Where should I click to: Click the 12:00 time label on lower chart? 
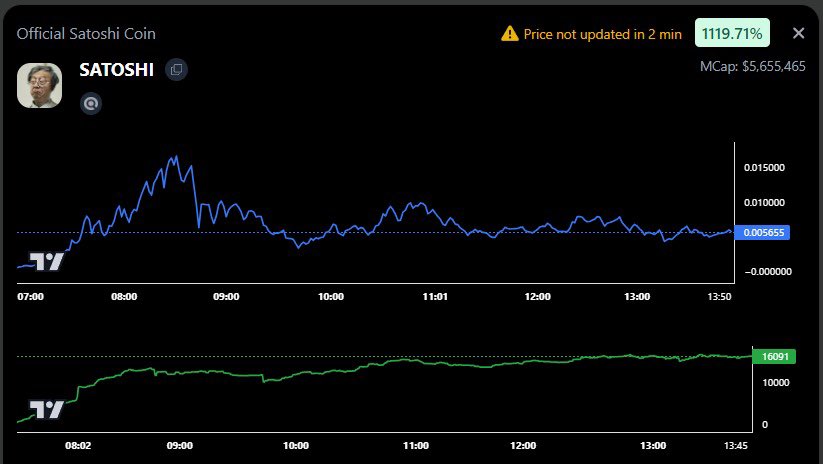click(x=523, y=446)
